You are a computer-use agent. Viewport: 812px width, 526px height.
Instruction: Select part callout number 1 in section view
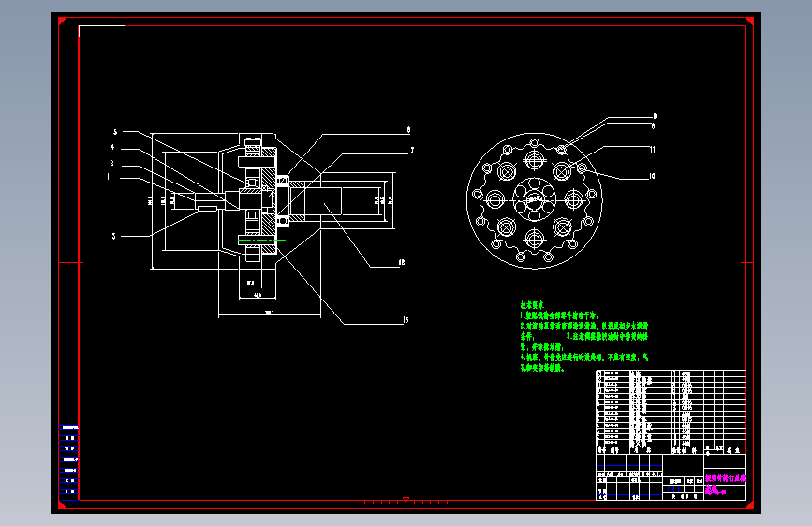pyautogui.click(x=109, y=177)
